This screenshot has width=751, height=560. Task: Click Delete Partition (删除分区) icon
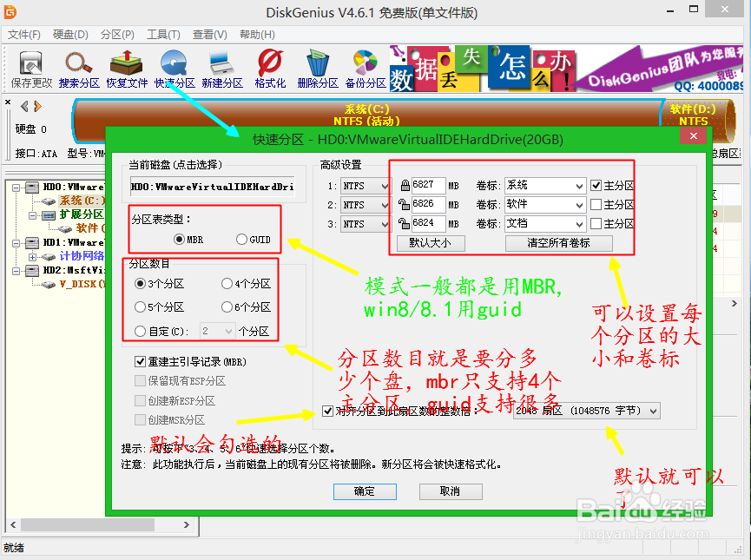[318, 69]
